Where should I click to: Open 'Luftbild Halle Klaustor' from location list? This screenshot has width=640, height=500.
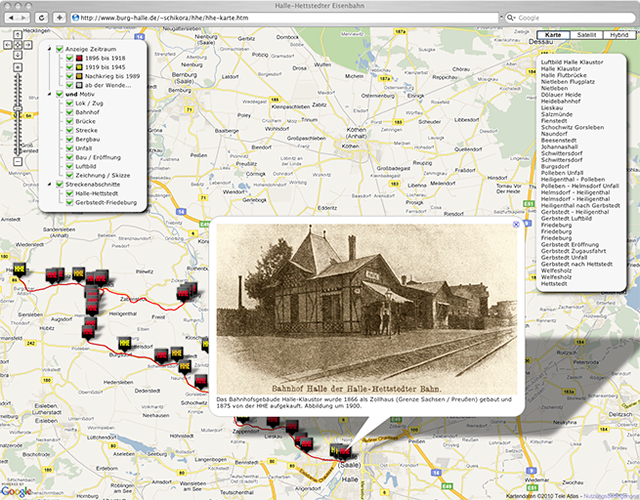[571, 62]
